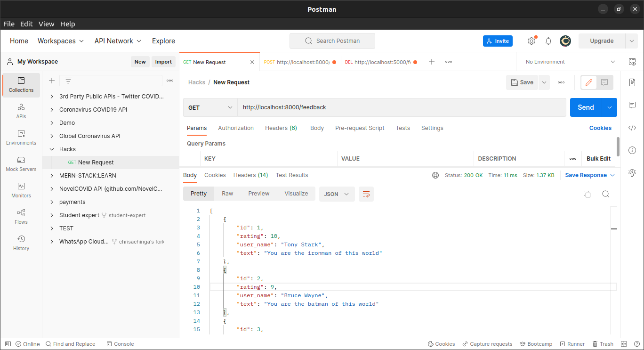The width and height of the screenshot is (644, 350).
Task: Open the three-dots options beside collections filter
Action: click(170, 81)
